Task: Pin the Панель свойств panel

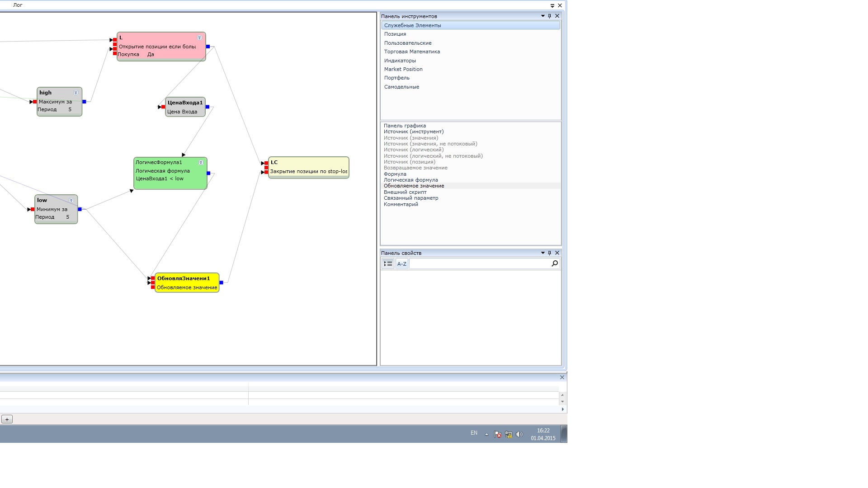Action: click(550, 253)
